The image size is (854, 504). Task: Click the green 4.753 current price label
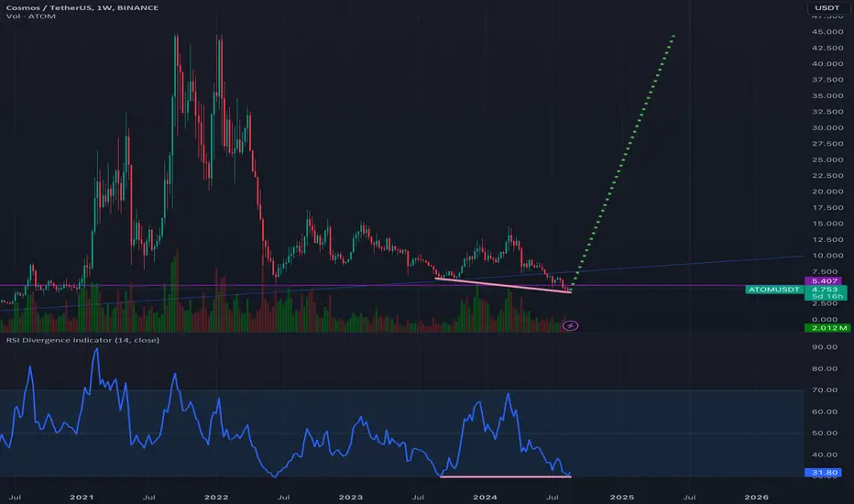825,290
